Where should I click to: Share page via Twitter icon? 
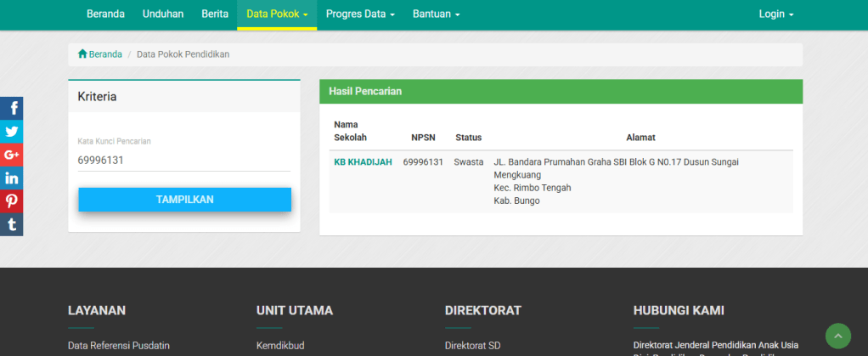pos(11,132)
